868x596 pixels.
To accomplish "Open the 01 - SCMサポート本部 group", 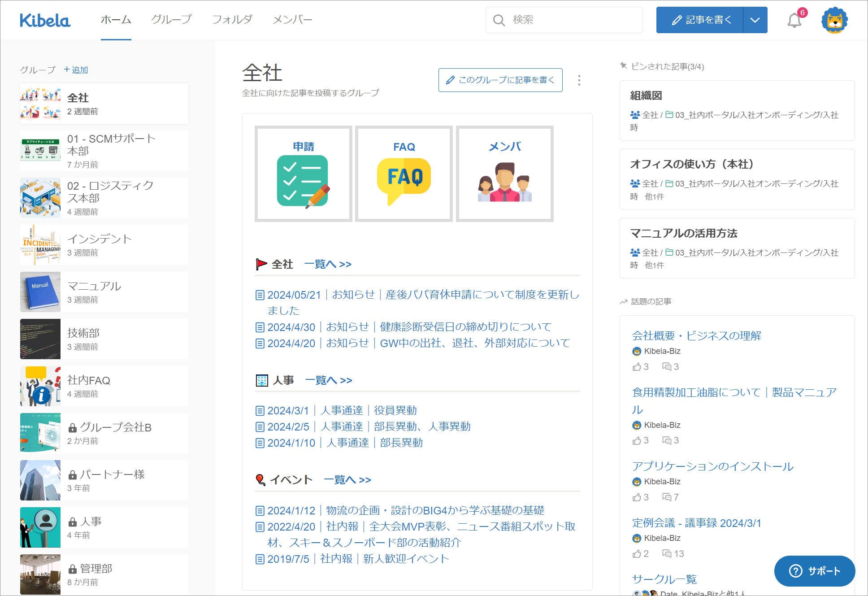I will [104, 151].
